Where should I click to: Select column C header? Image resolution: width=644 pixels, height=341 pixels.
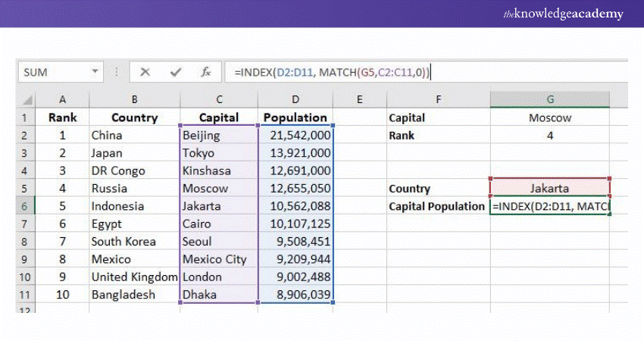218,100
